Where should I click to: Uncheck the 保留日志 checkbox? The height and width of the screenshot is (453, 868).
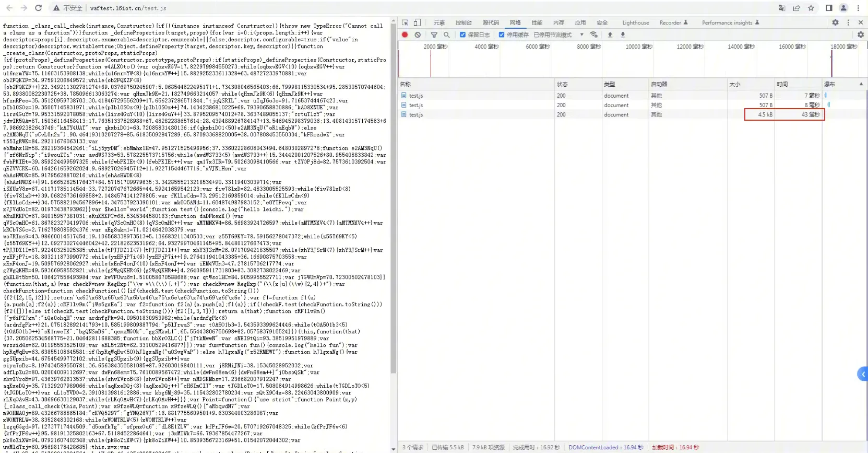(x=462, y=35)
